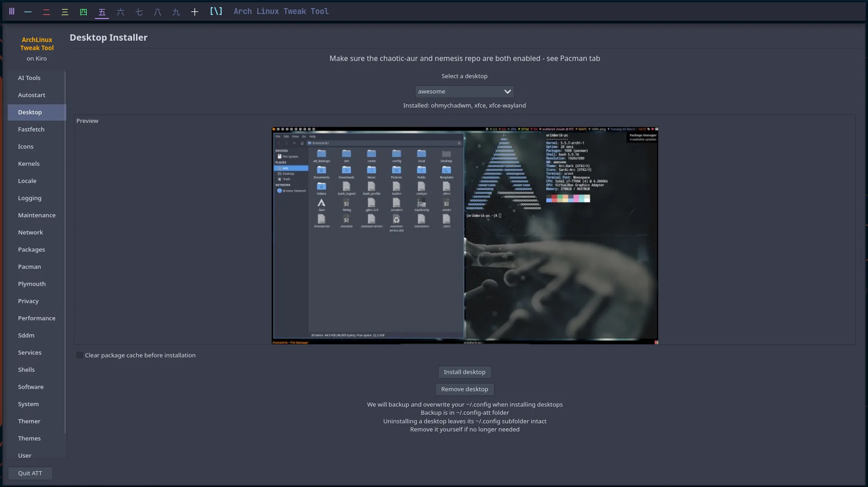Click the Arch Linux Tweak Tool window title
Image resolution: width=868 pixels, height=487 pixels.
tap(281, 11)
